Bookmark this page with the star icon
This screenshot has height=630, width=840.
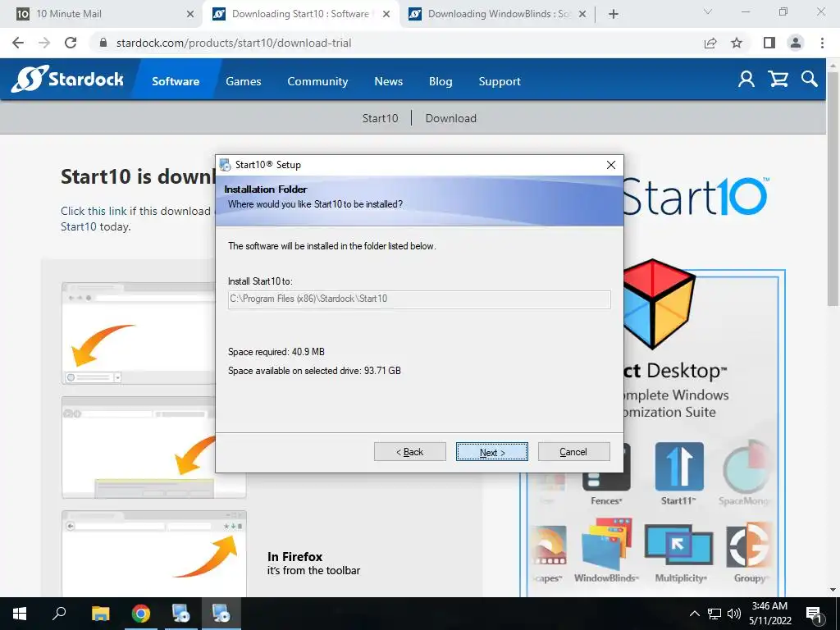(x=737, y=43)
